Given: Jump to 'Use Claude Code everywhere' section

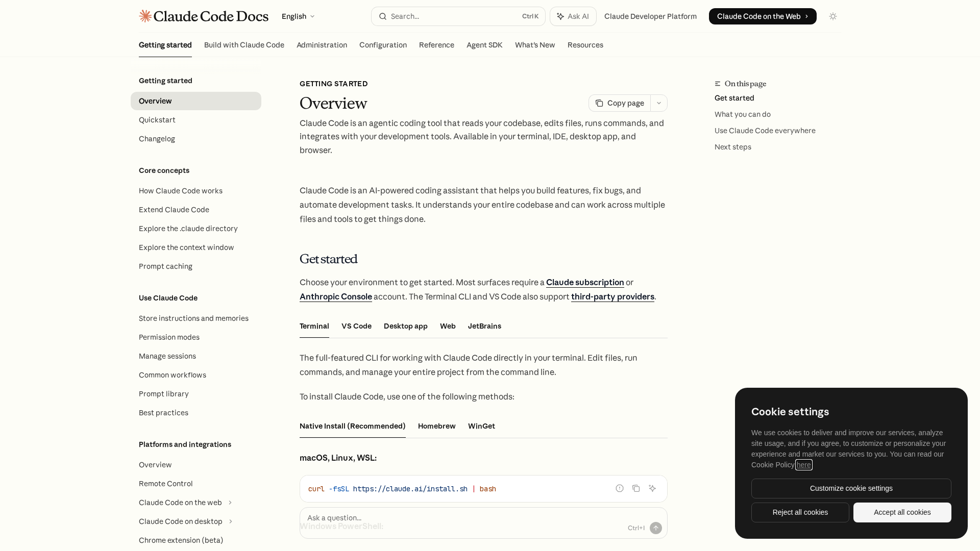Looking at the screenshot, I should click(765, 131).
